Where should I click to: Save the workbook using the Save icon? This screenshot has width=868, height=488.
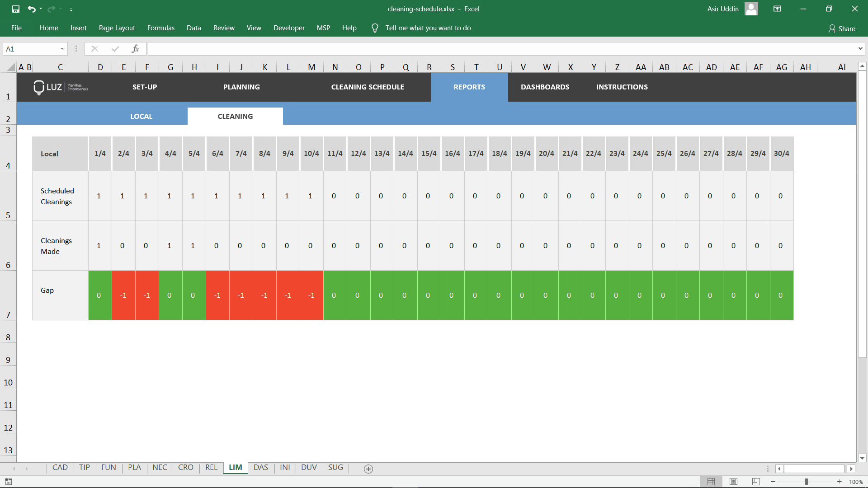click(15, 9)
